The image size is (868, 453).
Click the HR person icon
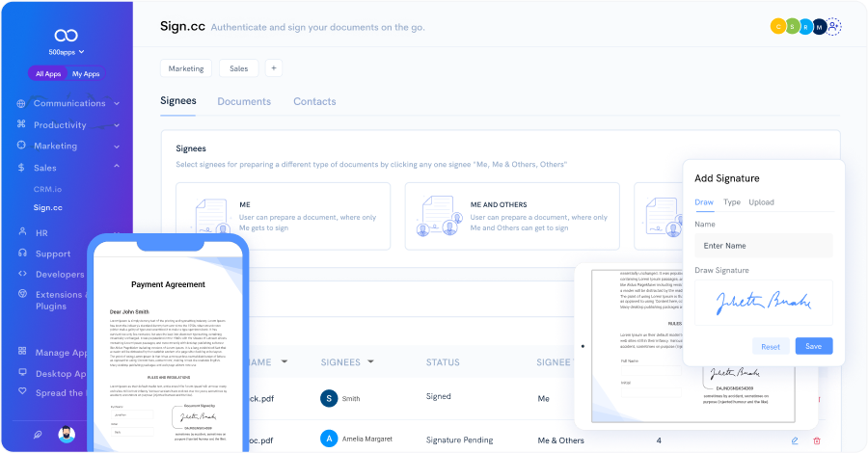(x=22, y=231)
